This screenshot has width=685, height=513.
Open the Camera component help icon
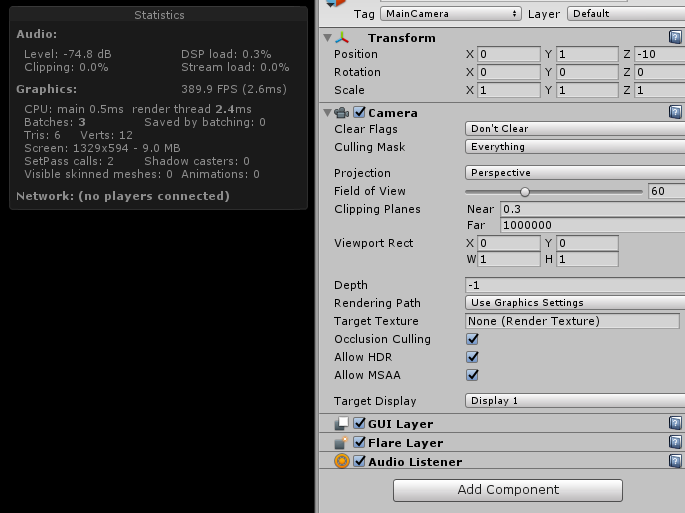(675, 112)
